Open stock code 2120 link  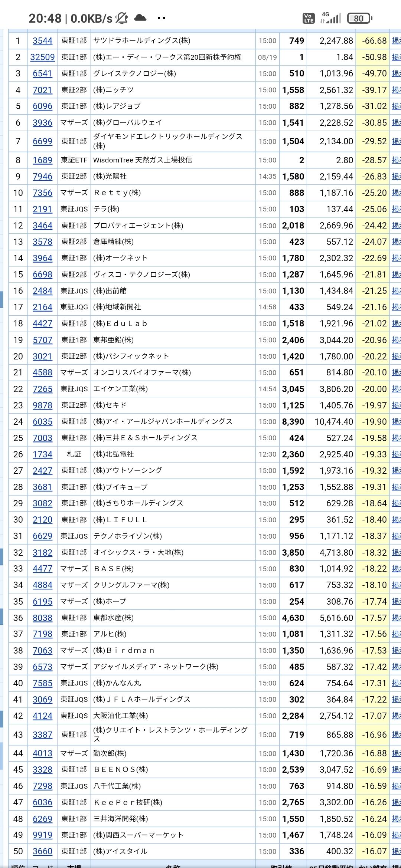coord(42,520)
